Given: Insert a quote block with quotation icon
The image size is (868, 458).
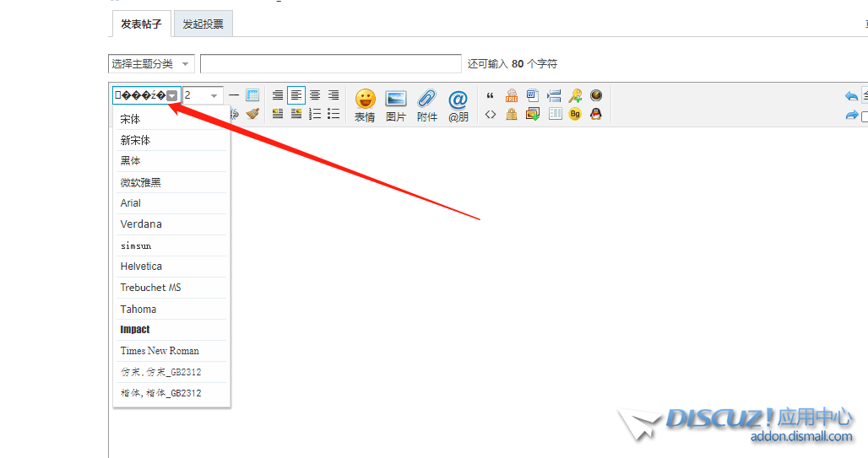Looking at the screenshot, I should point(491,96).
